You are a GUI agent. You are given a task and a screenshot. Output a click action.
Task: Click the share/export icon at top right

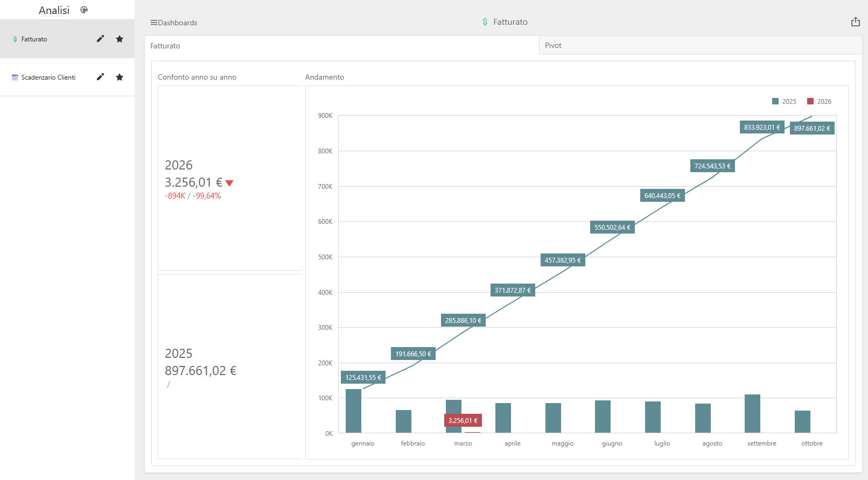pyautogui.click(x=855, y=22)
